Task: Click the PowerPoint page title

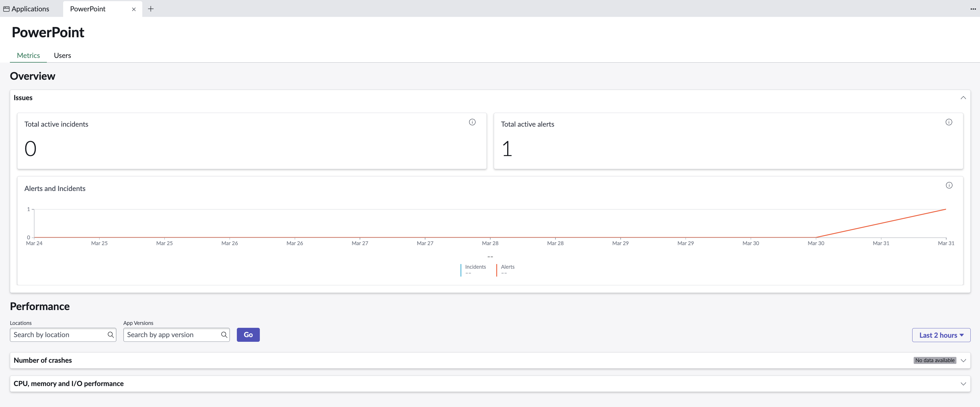Action: [48, 32]
